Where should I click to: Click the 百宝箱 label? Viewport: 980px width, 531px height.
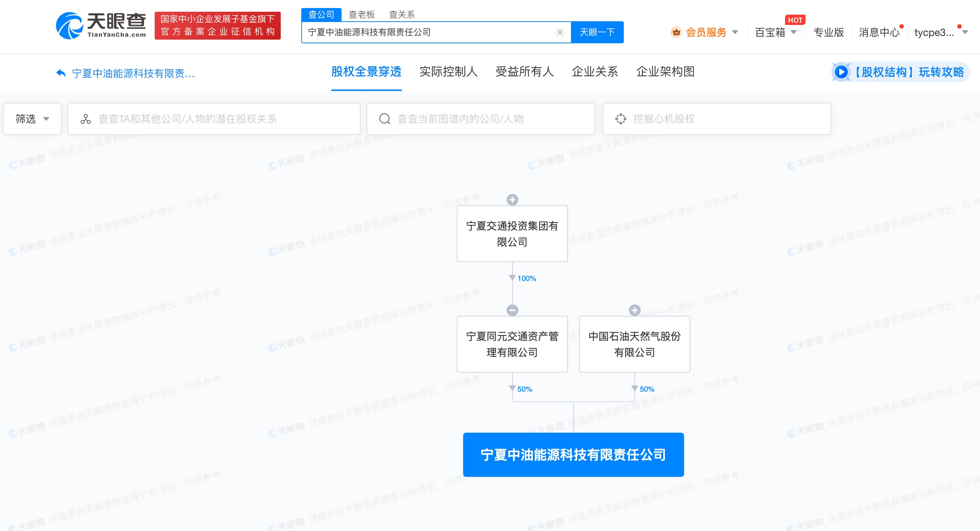pos(770,32)
